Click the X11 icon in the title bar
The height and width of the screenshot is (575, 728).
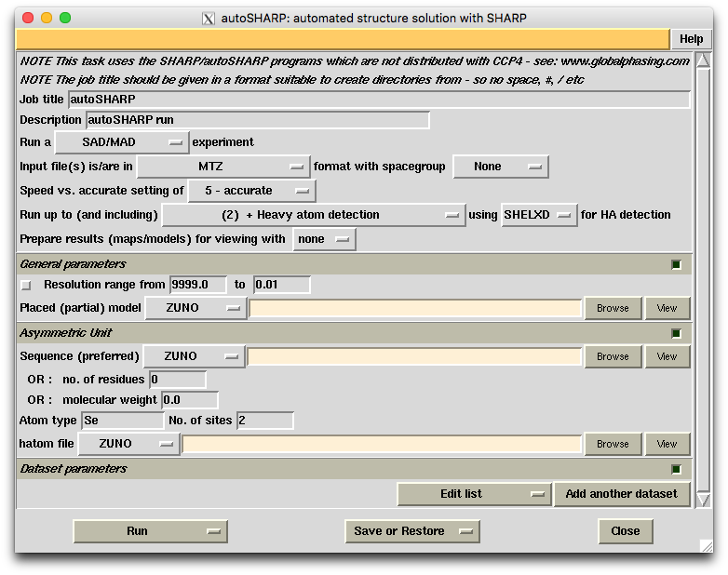(x=209, y=19)
